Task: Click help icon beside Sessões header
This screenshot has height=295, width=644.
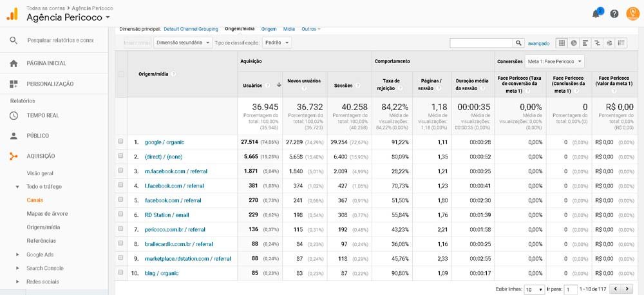Action: [x=357, y=86]
